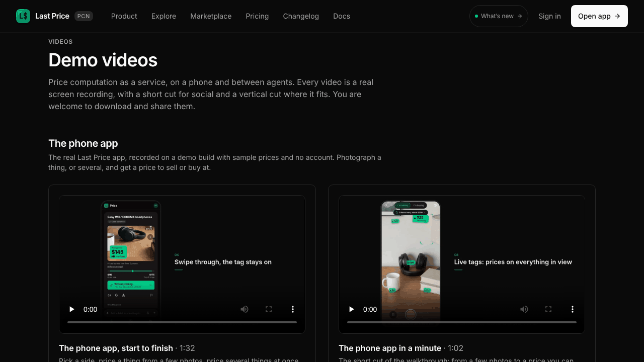Click the "The phone app, start to finish" title
The image size is (644, 362).
(116, 348)
